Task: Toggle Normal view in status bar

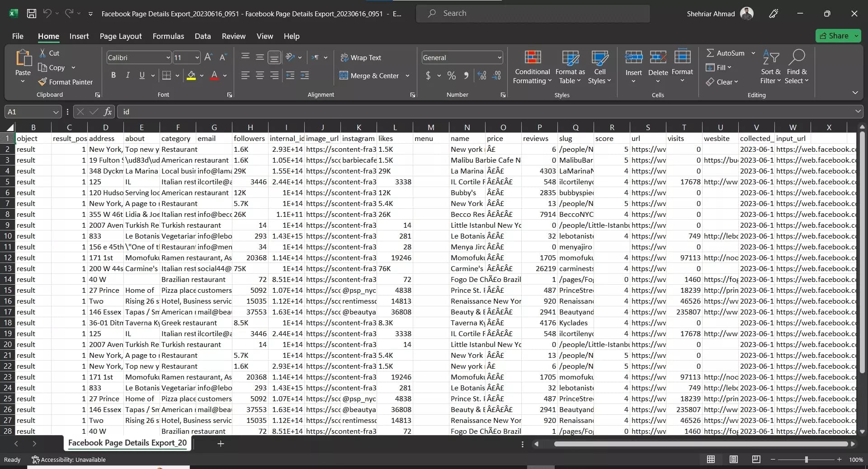Action: coord(711,459)
